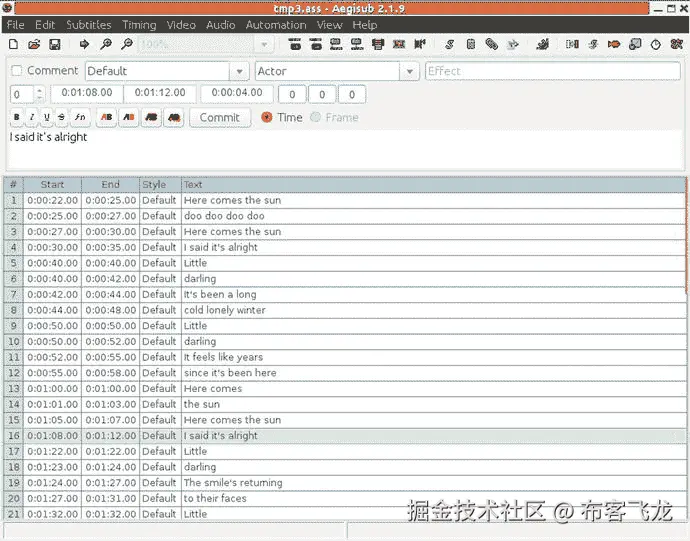Open the video zoom percentage dropdown
The height and width of the screenshot is (541, 690).
[x=264, y=44]
